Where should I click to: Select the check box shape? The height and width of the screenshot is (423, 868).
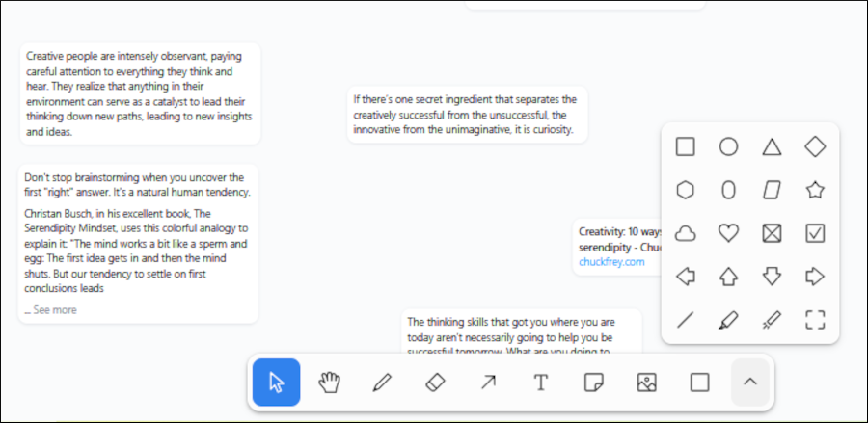click(x=815, y=233)
